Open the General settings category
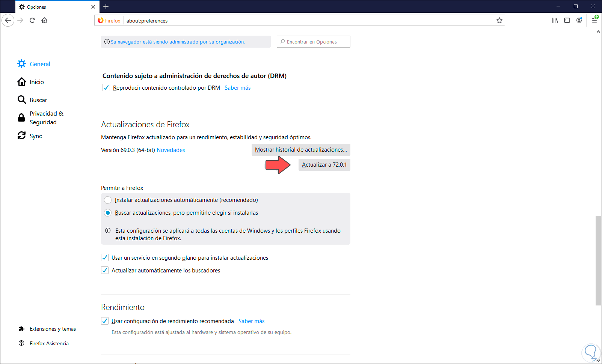The width and height of the screenshot is (602, 364). [34, 64]
